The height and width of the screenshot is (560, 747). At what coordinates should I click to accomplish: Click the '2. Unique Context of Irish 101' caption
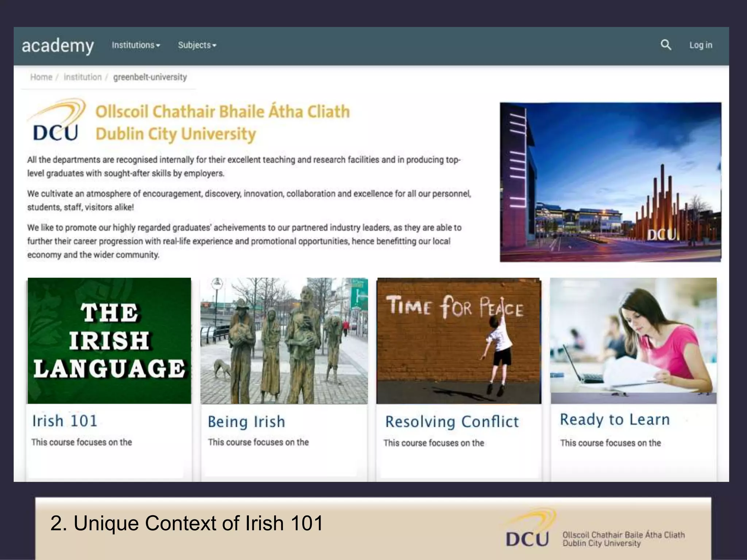tap(187, 523)
